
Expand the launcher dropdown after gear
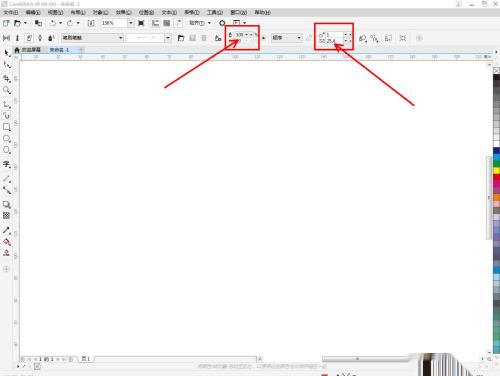click(245, 23)
